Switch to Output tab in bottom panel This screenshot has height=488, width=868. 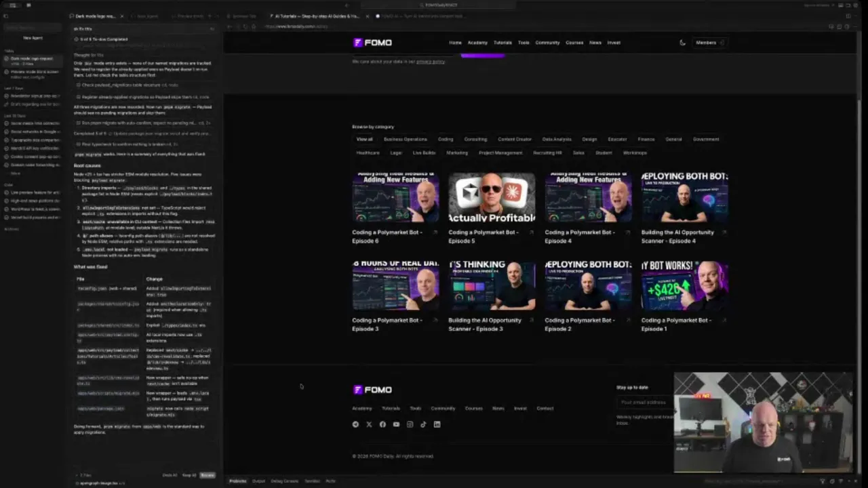pyautogui.click(x=259, y=481)
